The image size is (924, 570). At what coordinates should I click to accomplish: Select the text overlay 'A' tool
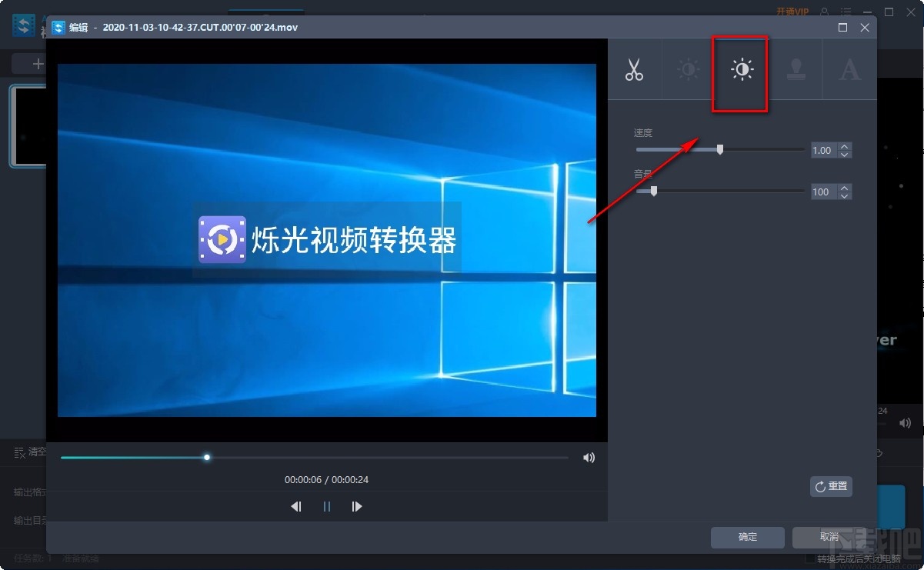[x=849, y=69]
